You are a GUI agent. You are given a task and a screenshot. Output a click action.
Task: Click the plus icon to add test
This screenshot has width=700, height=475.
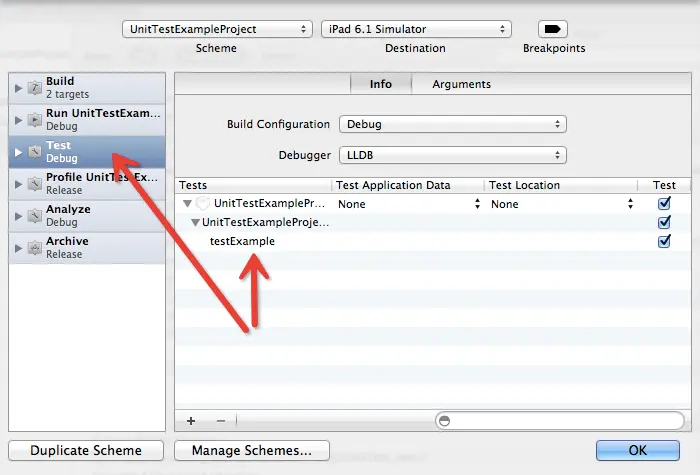tap(191, 421)
